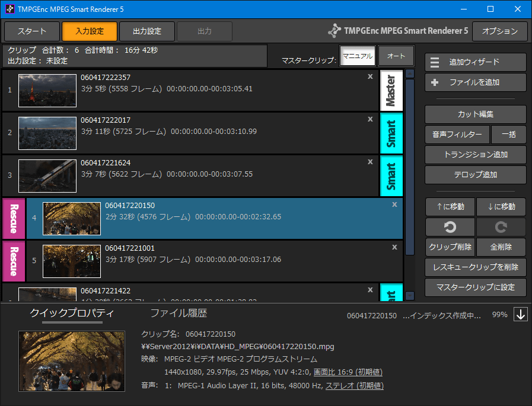This screenshot has width=532, height=406.
Task: Click レスキュークリップを削除
Action: point(475,267)
